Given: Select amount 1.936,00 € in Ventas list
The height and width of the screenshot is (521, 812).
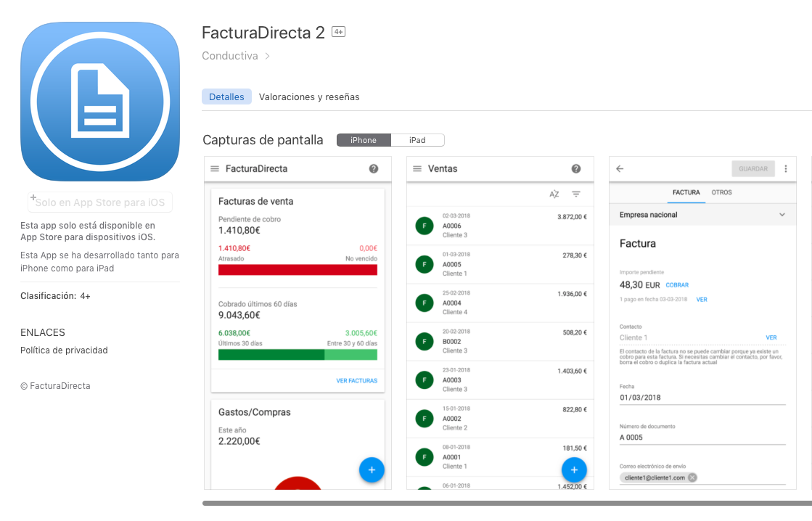Looking at the screenshot, I should tap(572, 294).
